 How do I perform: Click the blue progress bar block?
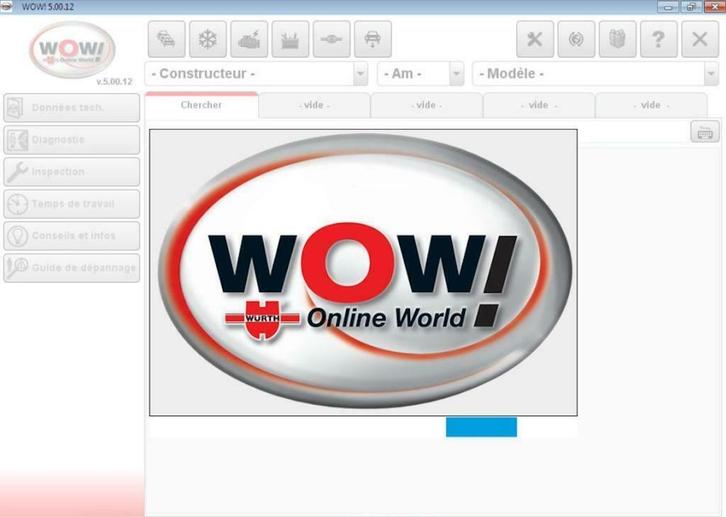[482, 427]
